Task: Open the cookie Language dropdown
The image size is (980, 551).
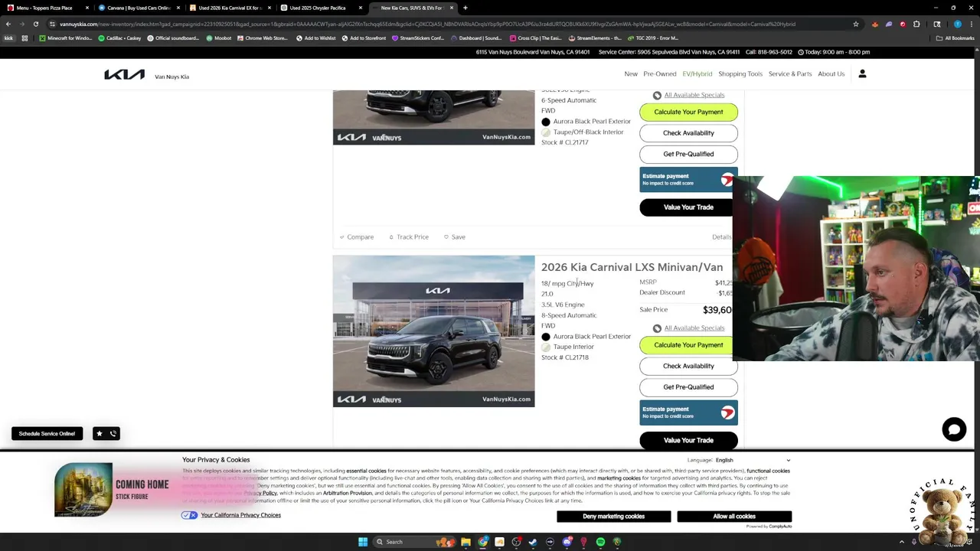Action: [753, 460]
